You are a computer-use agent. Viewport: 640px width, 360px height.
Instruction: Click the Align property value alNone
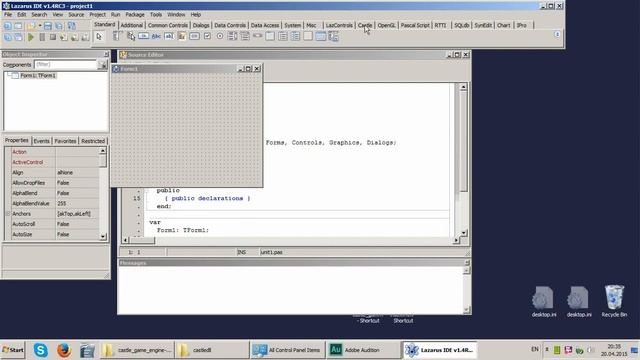pyautogui.click(x=78, y=173)
